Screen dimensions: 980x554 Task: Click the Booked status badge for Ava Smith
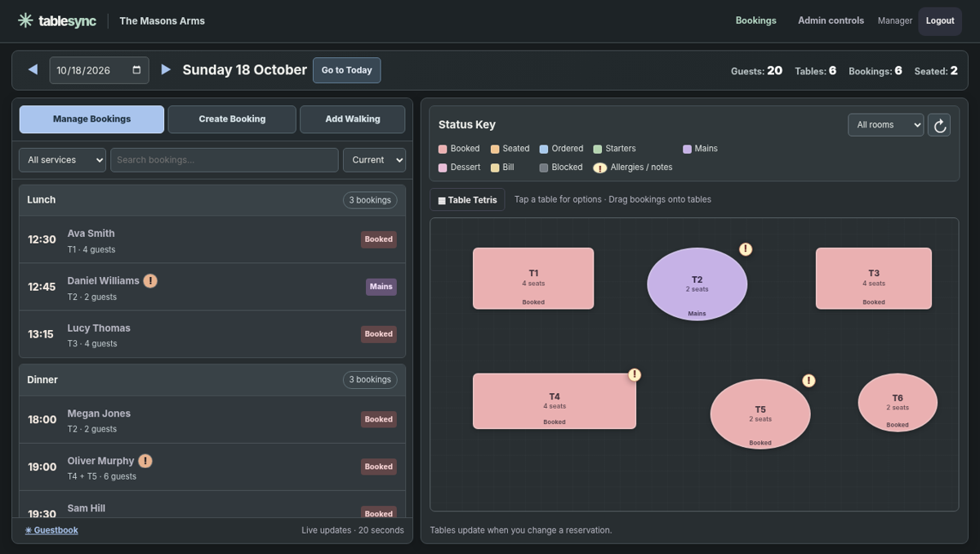[379, 239]
